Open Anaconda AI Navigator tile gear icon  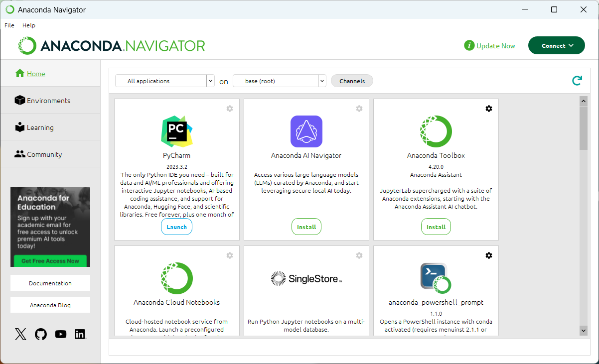click(x=359, y=109)
